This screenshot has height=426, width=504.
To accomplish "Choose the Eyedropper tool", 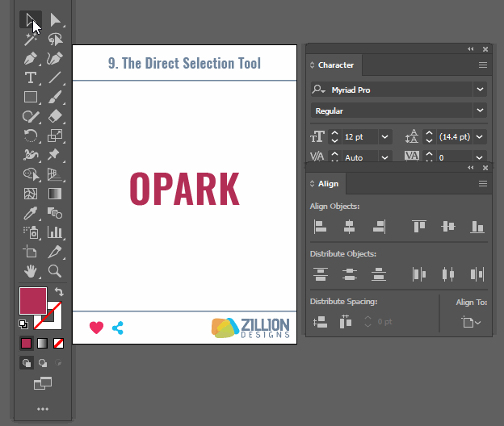I will pyautogui.click(x=31, y=214).
